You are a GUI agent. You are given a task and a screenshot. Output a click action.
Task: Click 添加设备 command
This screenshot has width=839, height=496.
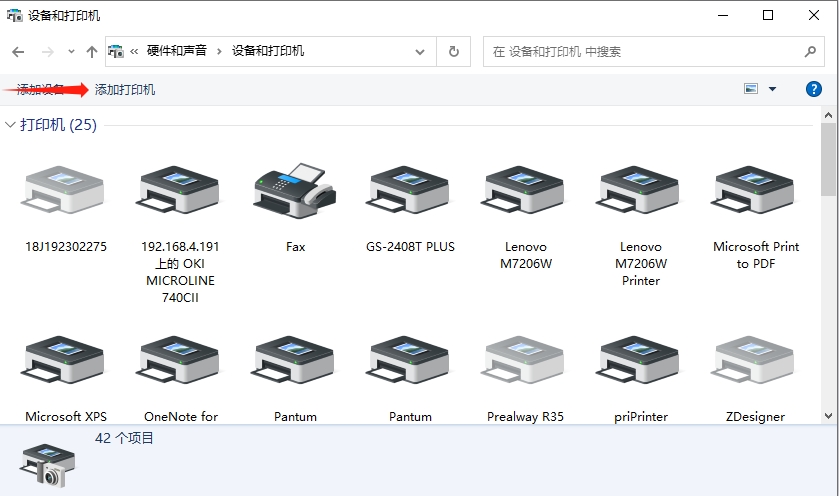[x=40, y=89]
